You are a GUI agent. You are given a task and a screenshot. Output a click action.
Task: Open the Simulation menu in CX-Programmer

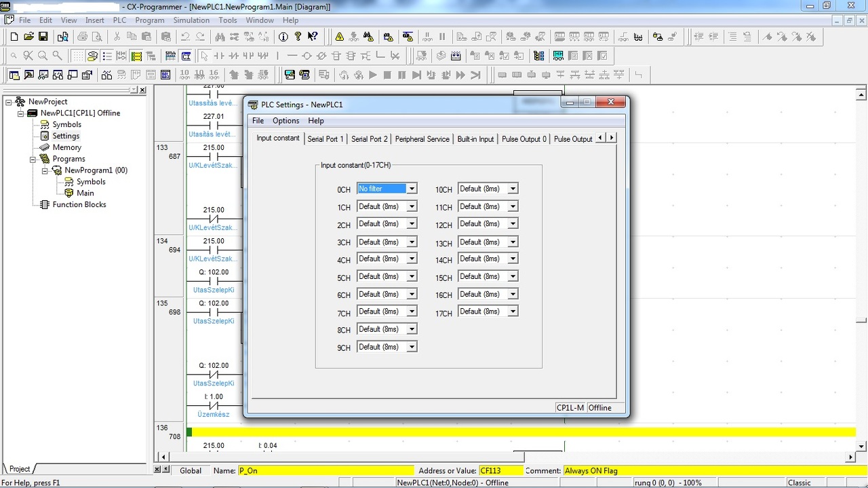tap(191, 20)
